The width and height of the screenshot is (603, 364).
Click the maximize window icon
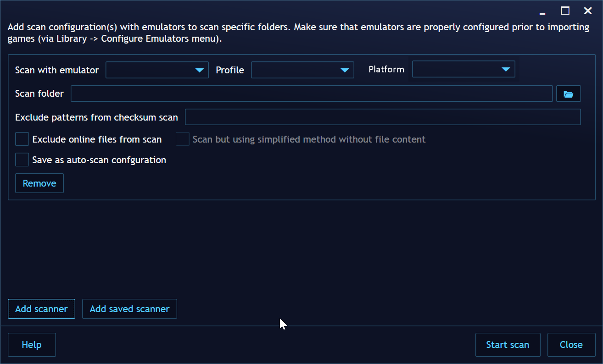click(565, 11)
